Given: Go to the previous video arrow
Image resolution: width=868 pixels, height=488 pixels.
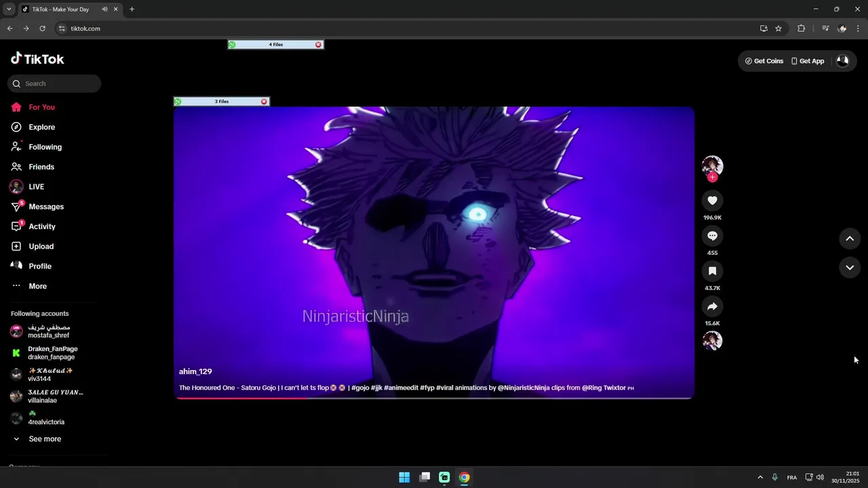Looking at the screenshot, I should [x=850, y=239].
